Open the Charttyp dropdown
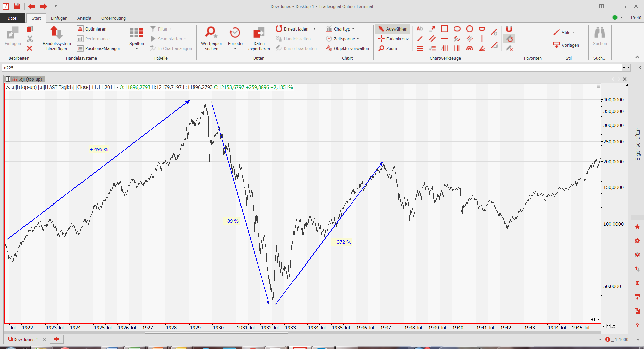Image resolution: width=644 pixels, height=349 pixels. [x=340, y=29]
